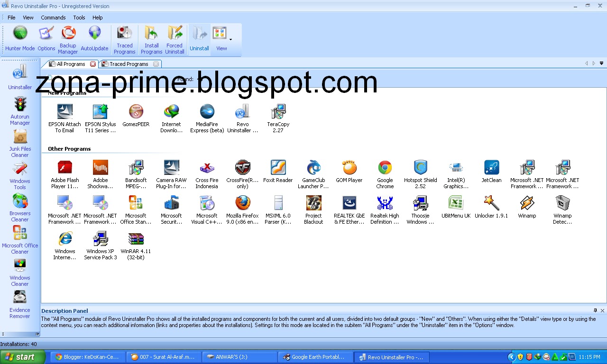The width and height of the screenshot is (607, 364).
Task: Open Evidence Remover tool
Action: (x=20, y=304)
